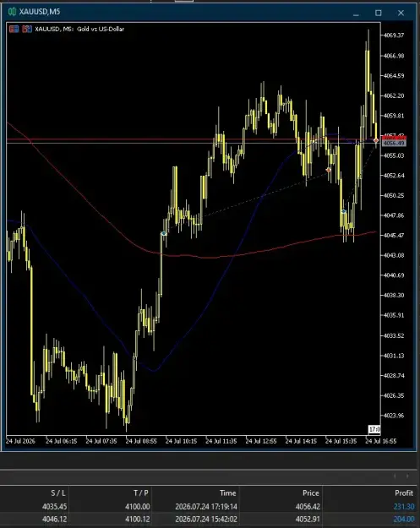
Task: Select the time cell 2026.07.24 17:19:14
Action: 206,506
